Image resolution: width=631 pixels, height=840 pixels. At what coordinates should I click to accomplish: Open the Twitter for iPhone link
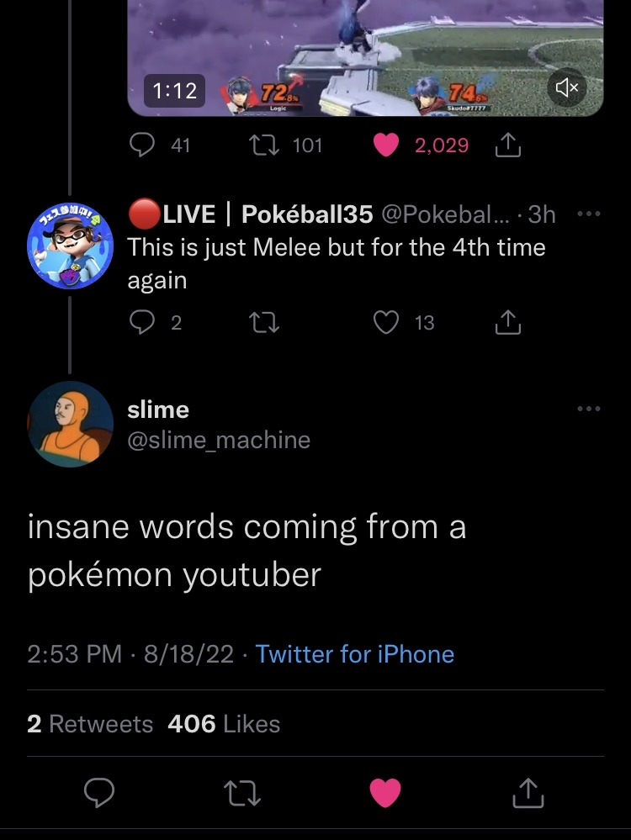354,654
